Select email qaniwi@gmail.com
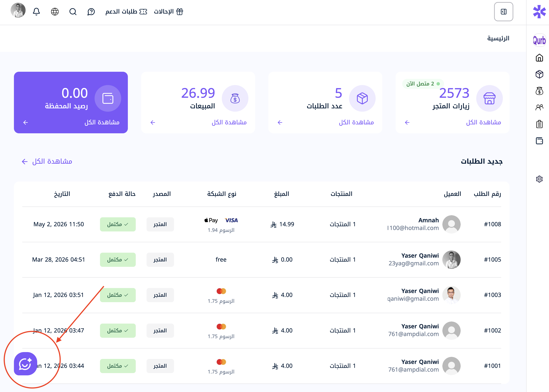 pyautogui.click(x=413, y=299)
